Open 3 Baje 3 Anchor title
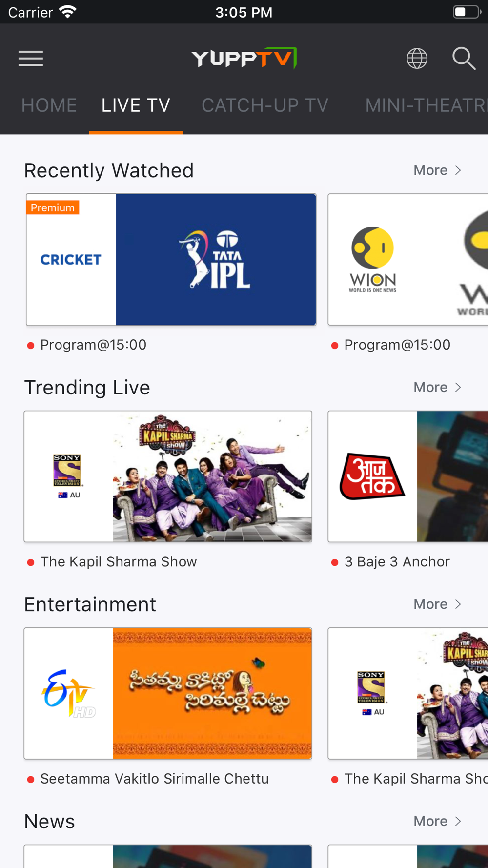 pyautogui.click(x=397, y=562)
